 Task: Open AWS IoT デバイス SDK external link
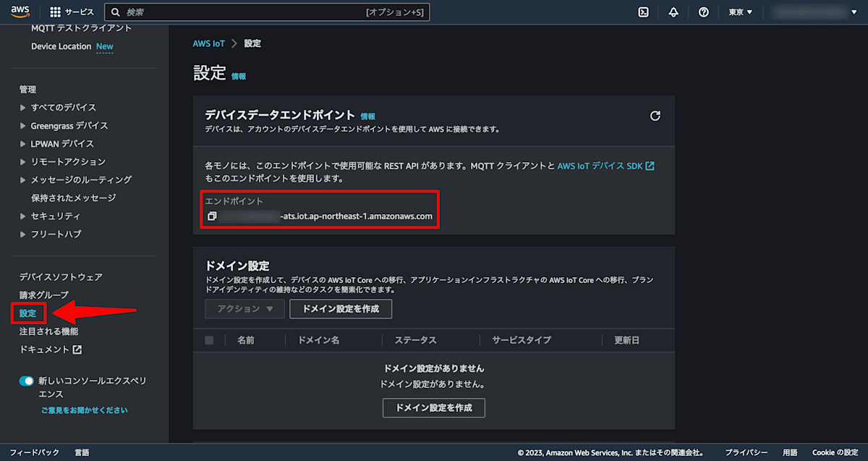coord(605,166)
